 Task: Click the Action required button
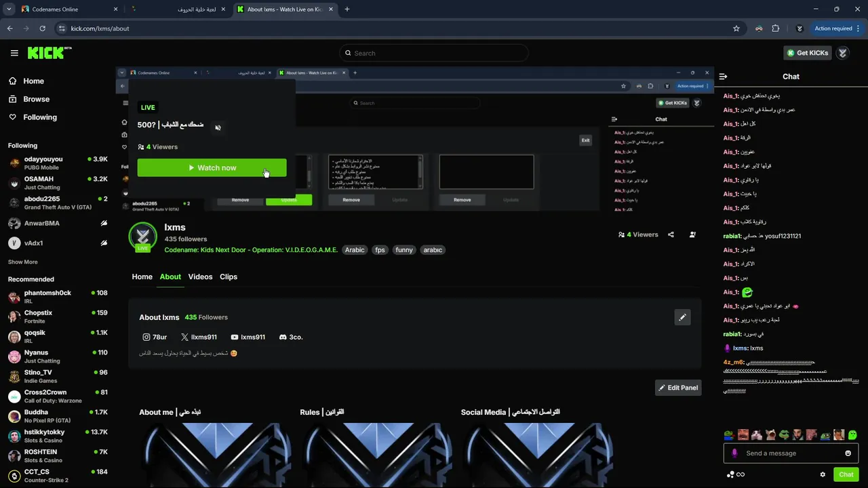click(x=833, y=28)
